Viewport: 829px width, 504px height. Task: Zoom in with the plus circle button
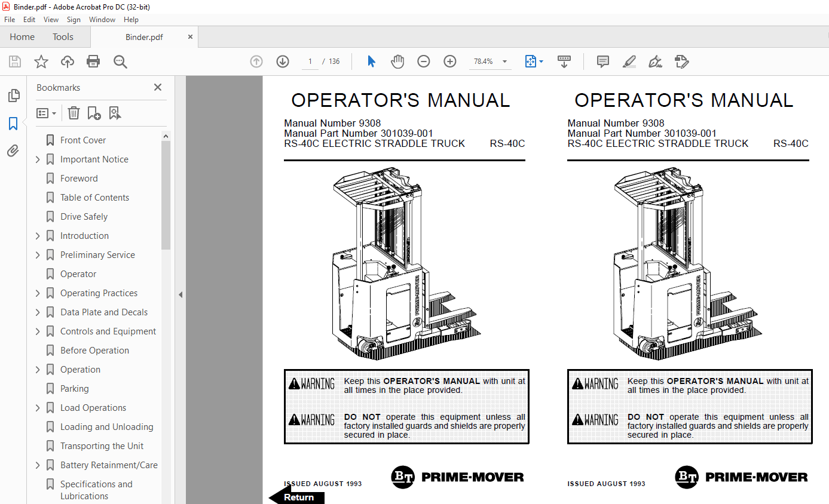[450, 62]
